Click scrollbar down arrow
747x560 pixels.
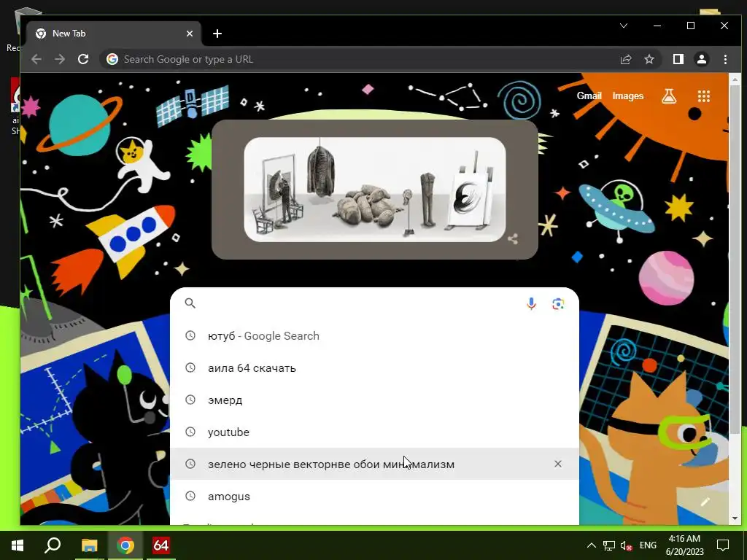click(735, 518)
